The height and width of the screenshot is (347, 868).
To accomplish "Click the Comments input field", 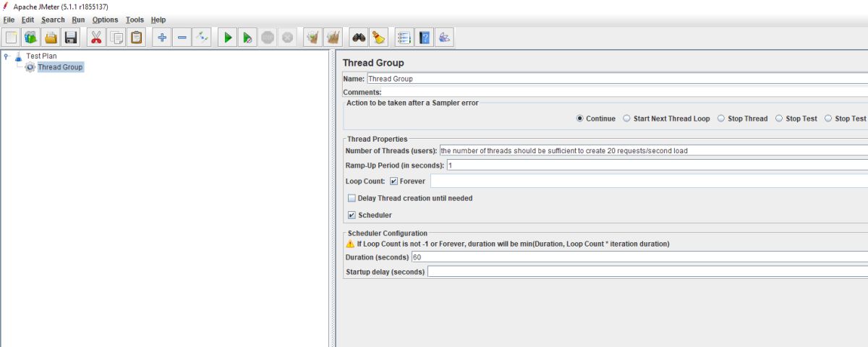I will [625, 93].
